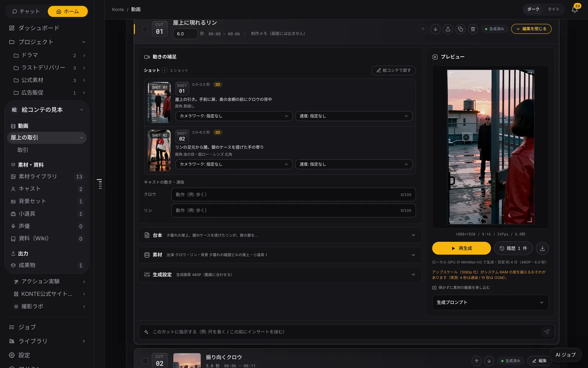Click 編集を閉じる button
Viewport: 588px width, 368px height.
(531, 29)
